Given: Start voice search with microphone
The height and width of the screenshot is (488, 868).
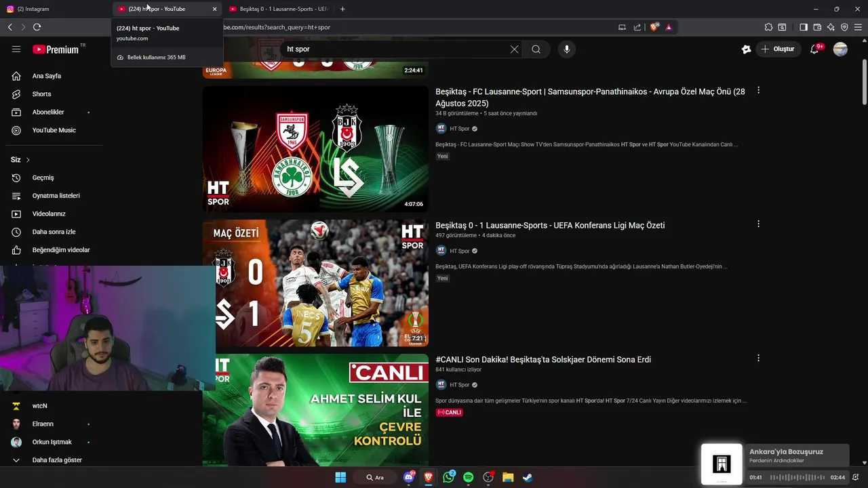Looking at the screenshot, I should pos(567,49).
